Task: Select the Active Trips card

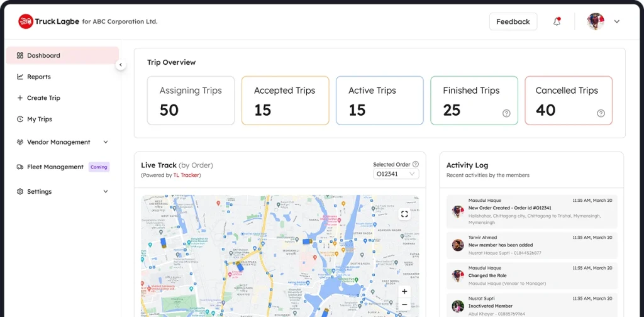Action: coord(379,101)
